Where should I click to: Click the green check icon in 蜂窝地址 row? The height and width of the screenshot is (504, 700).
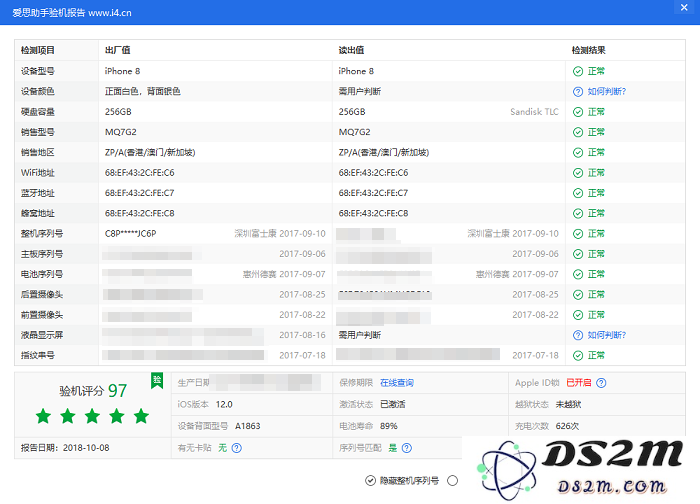pyautogui.click(x=578, y=213)
